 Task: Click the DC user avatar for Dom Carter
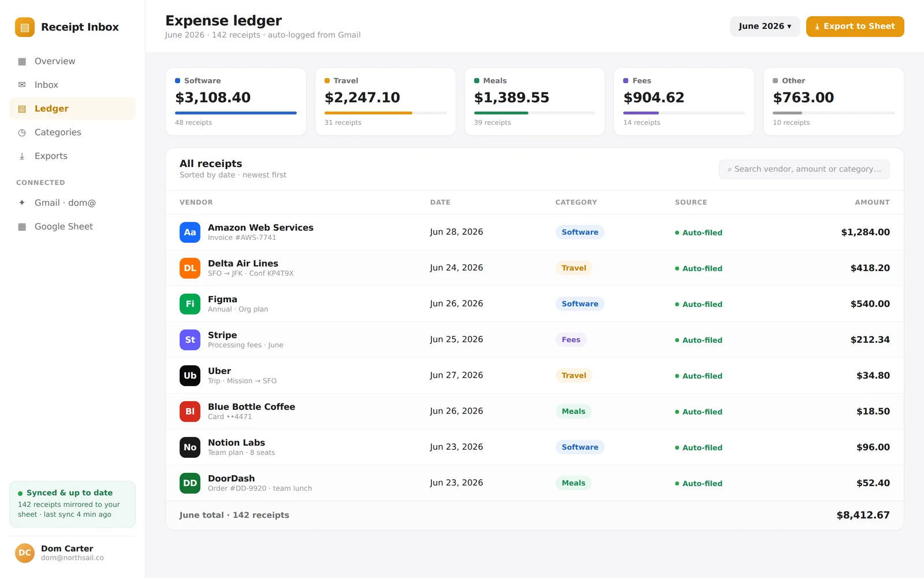[x=25, y=553]
